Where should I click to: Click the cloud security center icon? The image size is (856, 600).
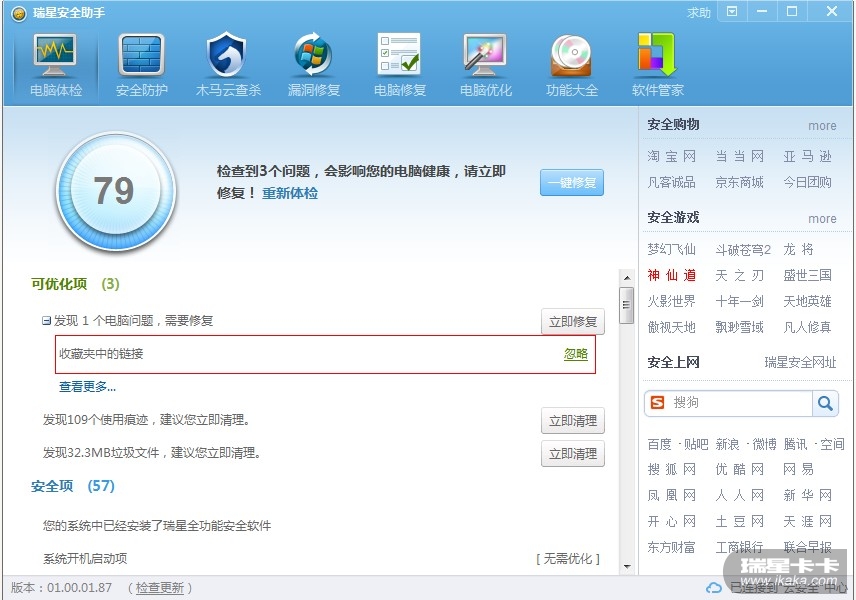[714, 587]
